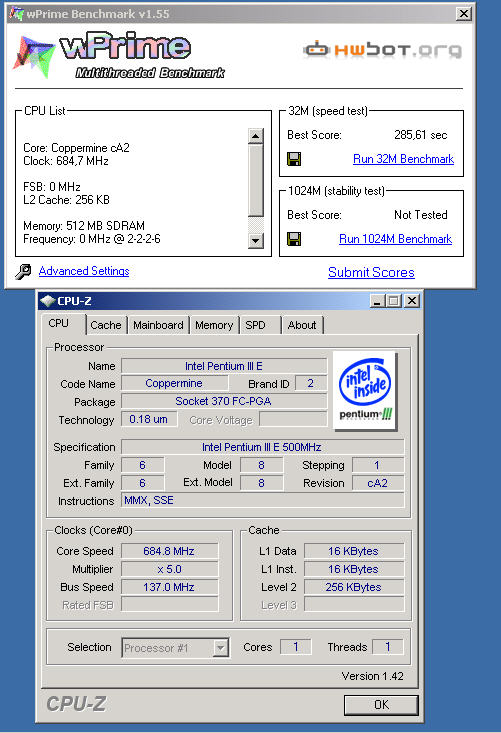The width and height of the screenshot is (501, 733).
Task: Click the Specification 'Intel Pentium III E 500MHz'
Action: (x=262, y=447)
